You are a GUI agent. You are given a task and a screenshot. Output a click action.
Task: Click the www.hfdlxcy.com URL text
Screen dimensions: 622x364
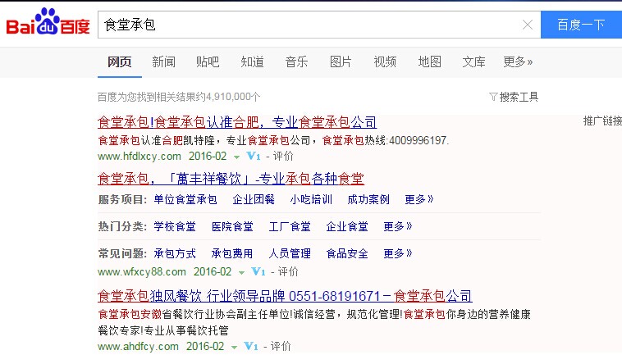139,157
